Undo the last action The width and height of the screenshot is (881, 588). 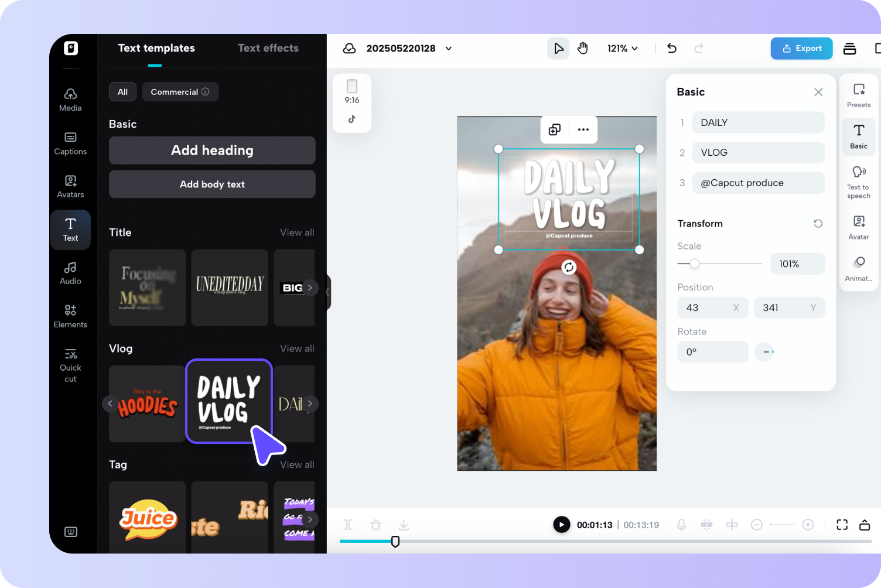(x=671, y=48)
